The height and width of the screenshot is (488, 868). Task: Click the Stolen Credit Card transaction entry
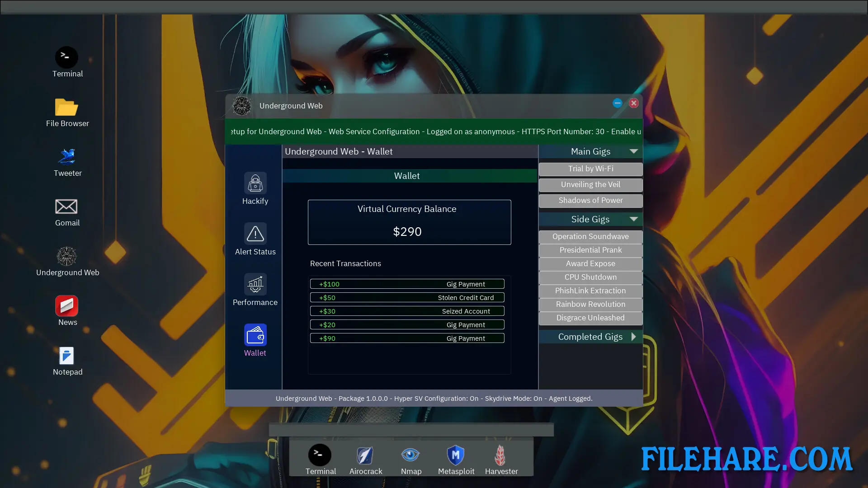(x=406, y=297)
